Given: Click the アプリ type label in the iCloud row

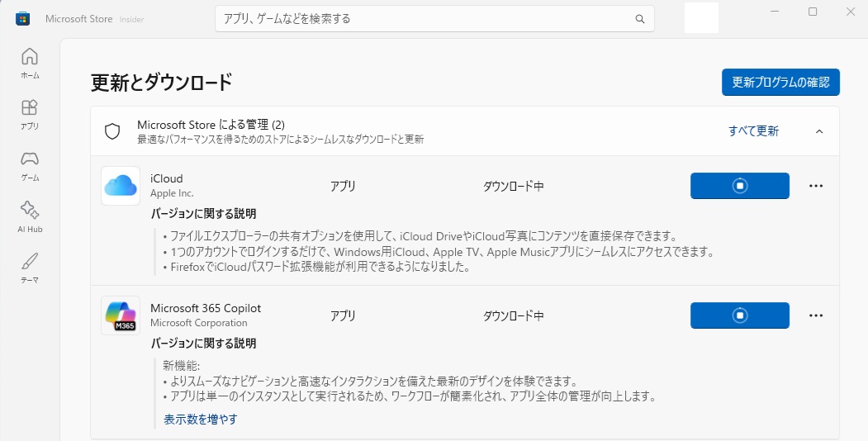Looking at the screenshot, I should click(x=343, y=187).
